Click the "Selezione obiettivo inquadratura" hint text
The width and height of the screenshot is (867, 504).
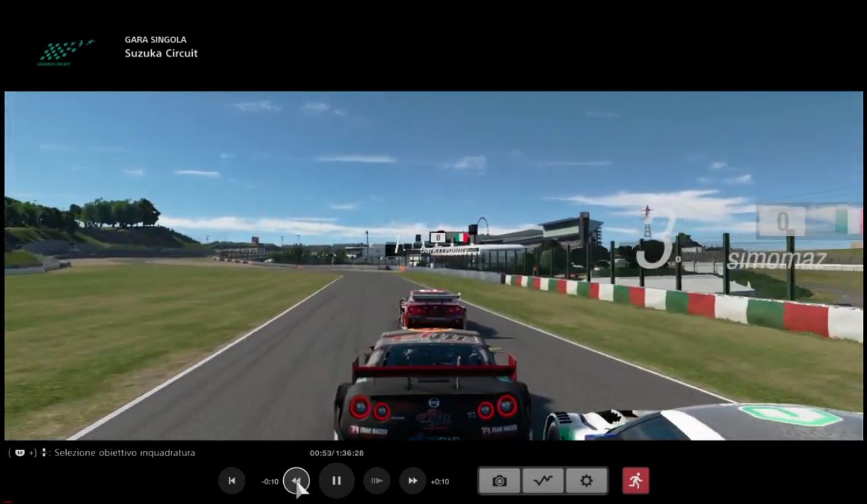tap(125, 453)
